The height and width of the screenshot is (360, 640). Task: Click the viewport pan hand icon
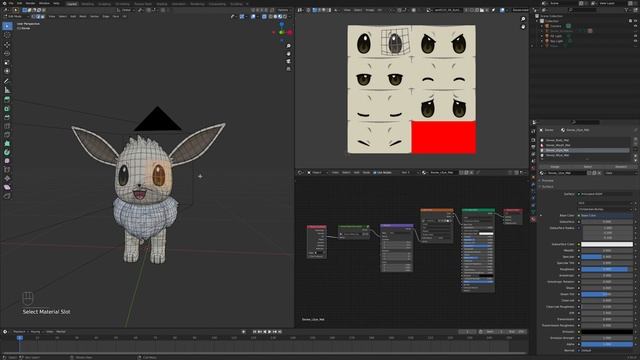[289, 53]
